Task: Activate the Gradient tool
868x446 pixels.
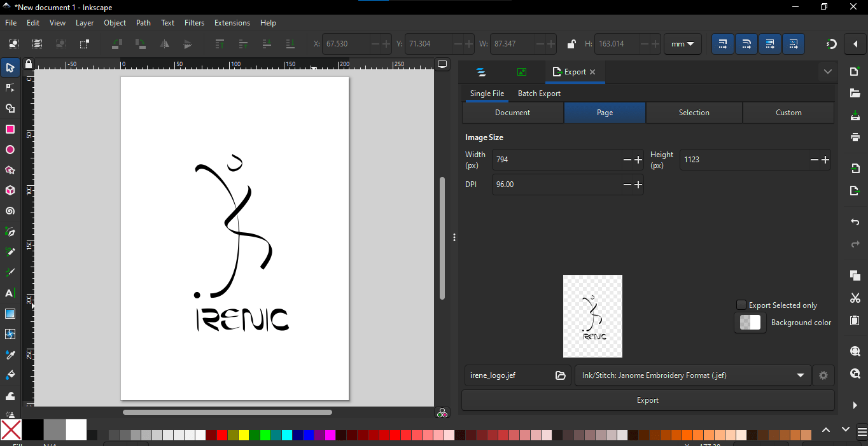Action: 10,314
